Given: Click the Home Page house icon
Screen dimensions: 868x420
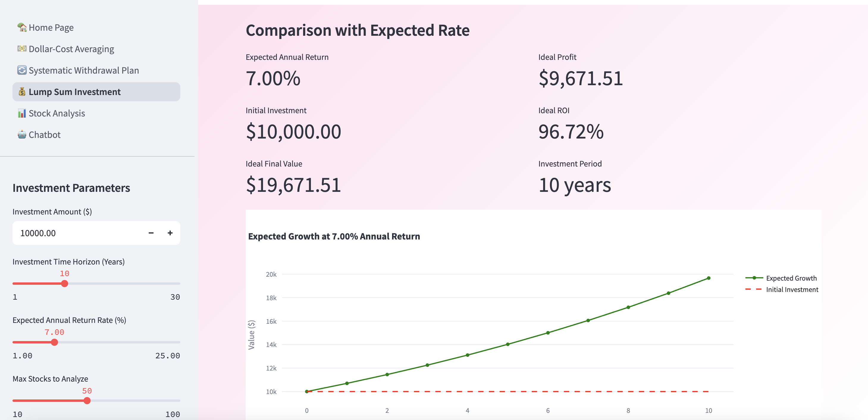Looking at the screenshot, I should (22, 27).
